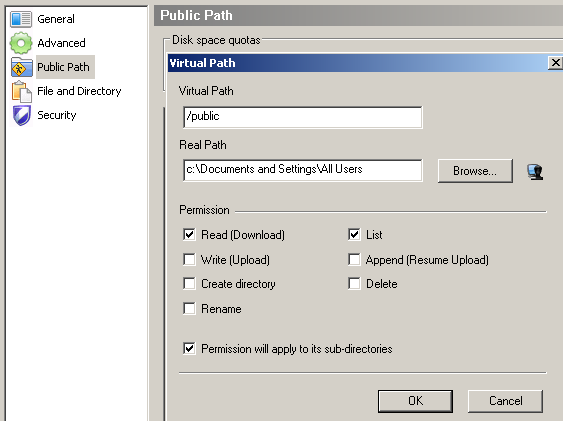The width and height of the screenshot is (563, 421).
Task: Tick the Delete permission checkbox
Action: click(354, 284)
